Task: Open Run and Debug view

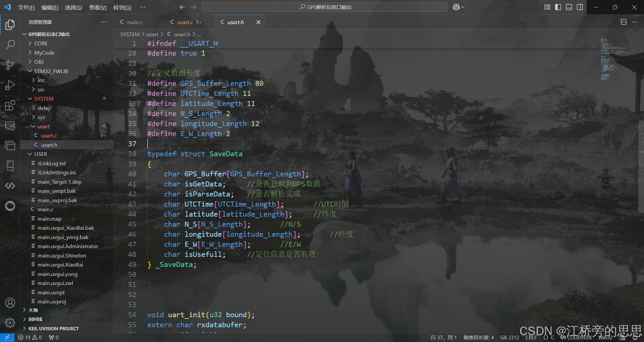Action: coord(10,85)
